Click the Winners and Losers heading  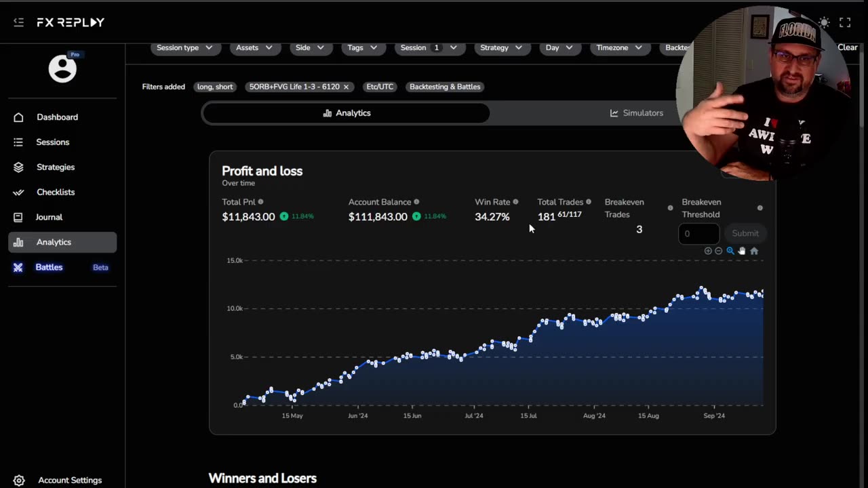(x=262, y=479)
